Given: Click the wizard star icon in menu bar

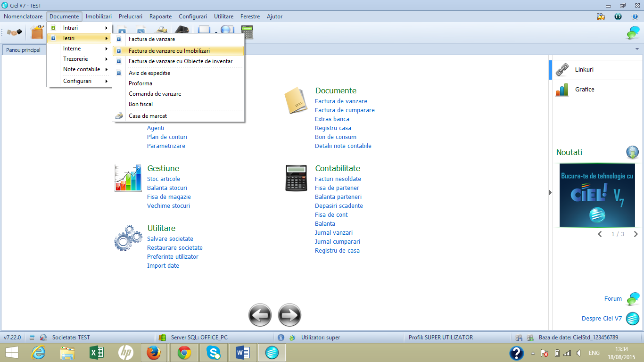Looking at the screenshot, I should pyautogui.click(x=601, y=16).
